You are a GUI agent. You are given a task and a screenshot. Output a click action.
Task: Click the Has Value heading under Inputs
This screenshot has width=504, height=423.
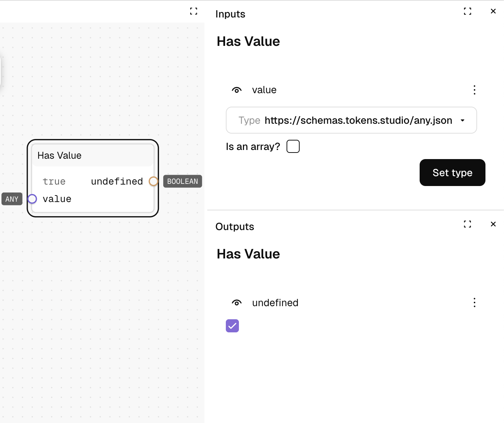pos(248,41)
